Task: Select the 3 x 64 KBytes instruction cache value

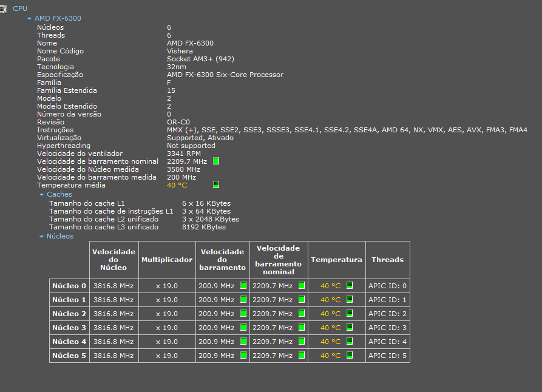Action: pos(206,212)
